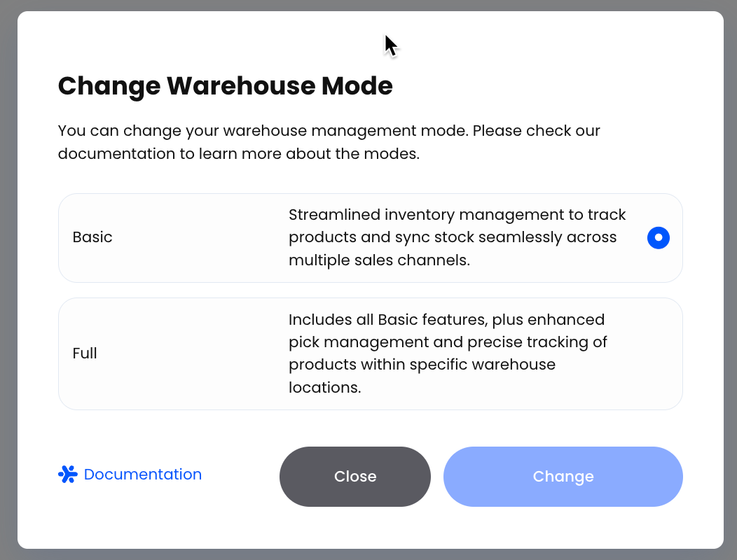This screenshot has width=737, height=560.
Task: Select the Basic mode radio button
Action: pyautogui.click(x=658, y=238)
